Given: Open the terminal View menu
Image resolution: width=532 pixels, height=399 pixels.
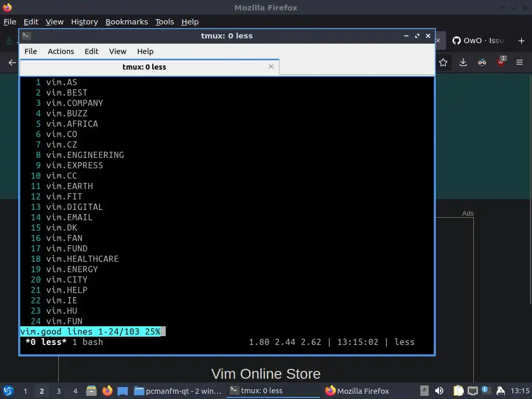Looking at the screenshot, I should [118, 51].
